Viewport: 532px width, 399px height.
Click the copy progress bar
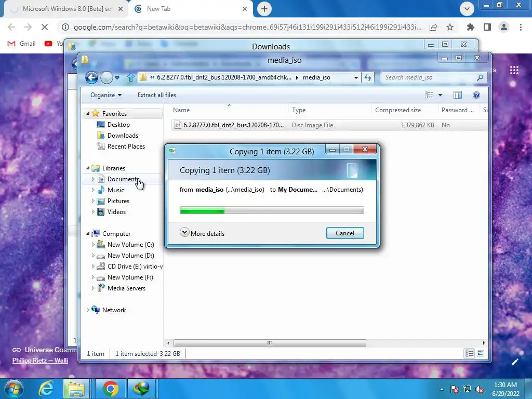coord(272,211)
